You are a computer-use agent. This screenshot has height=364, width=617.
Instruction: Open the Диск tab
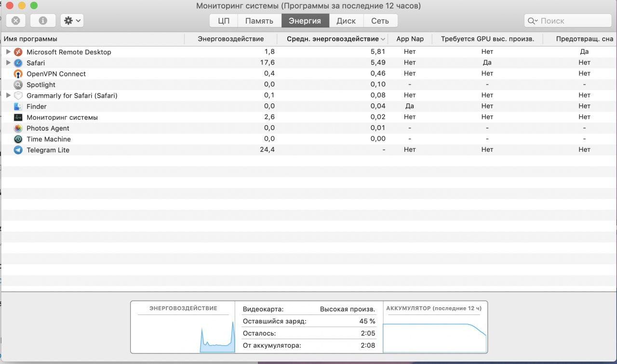tap(346, 21)
